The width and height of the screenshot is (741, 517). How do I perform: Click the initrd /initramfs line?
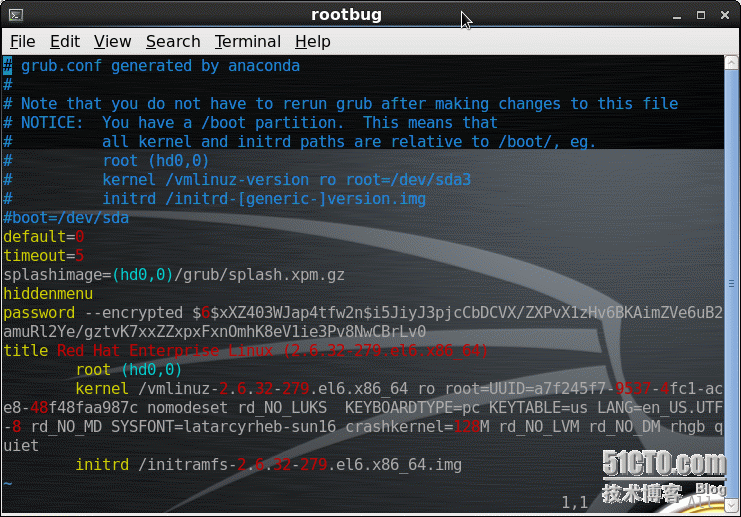pyautogui.click(x=268, y=465)
